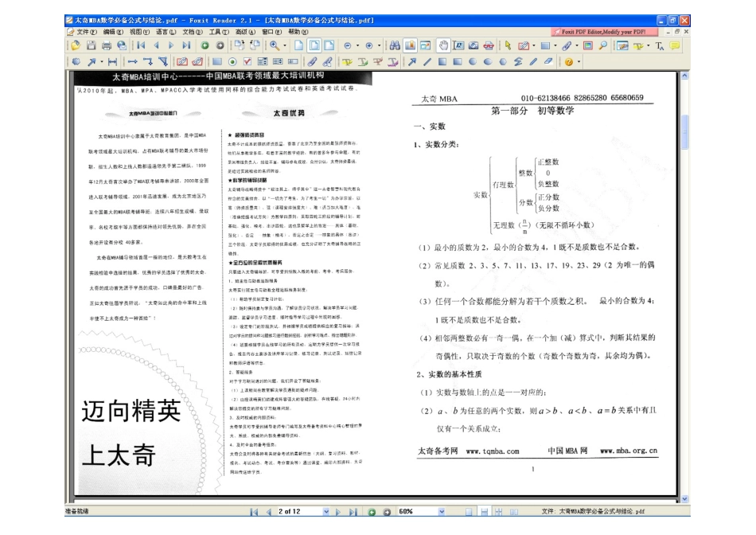Viewport: 756px width, 535px height.
Task: Open the page number dropdown in status bar
Action: point(326,511)
